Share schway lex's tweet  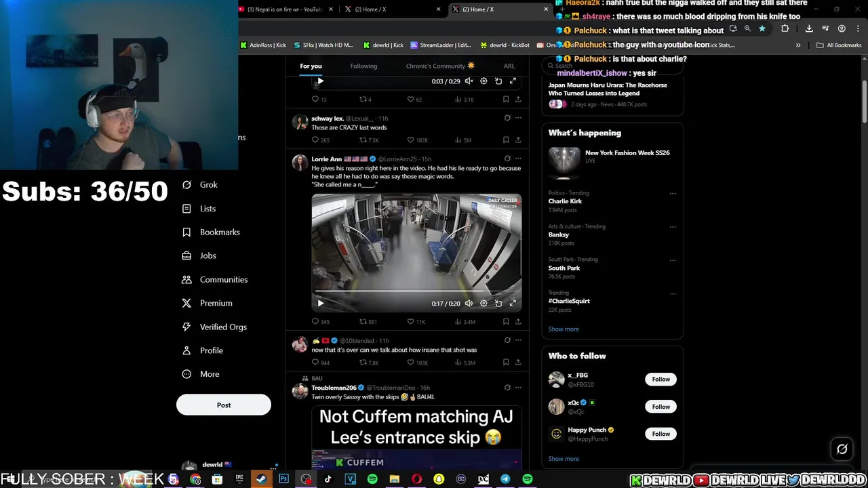point(518,140)
